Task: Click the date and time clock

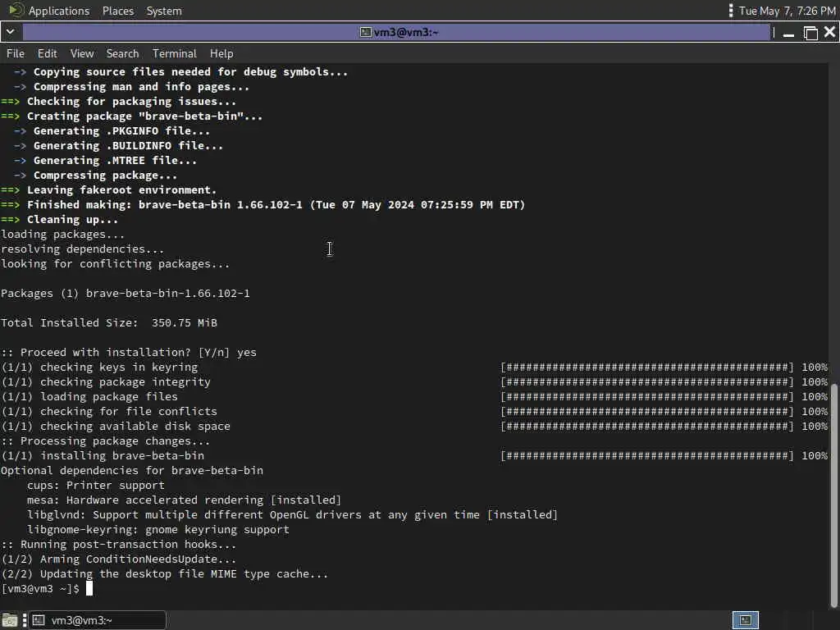Action: (x=787, y=11)
